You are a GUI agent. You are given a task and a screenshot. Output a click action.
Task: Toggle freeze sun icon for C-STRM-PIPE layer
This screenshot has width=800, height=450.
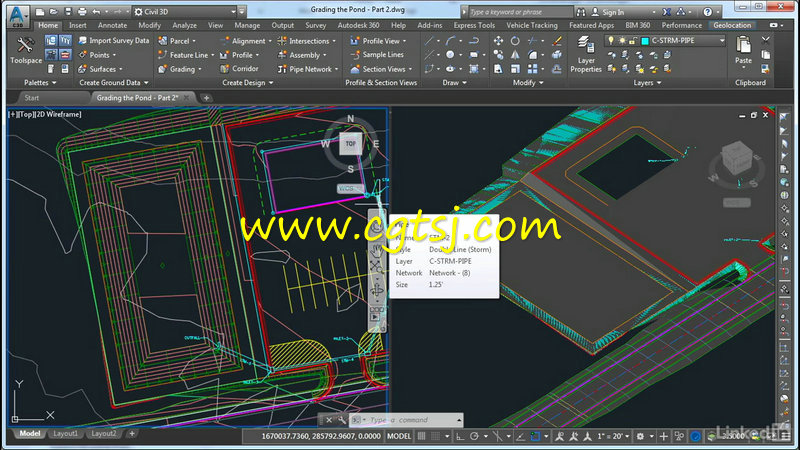pos(621,40)
